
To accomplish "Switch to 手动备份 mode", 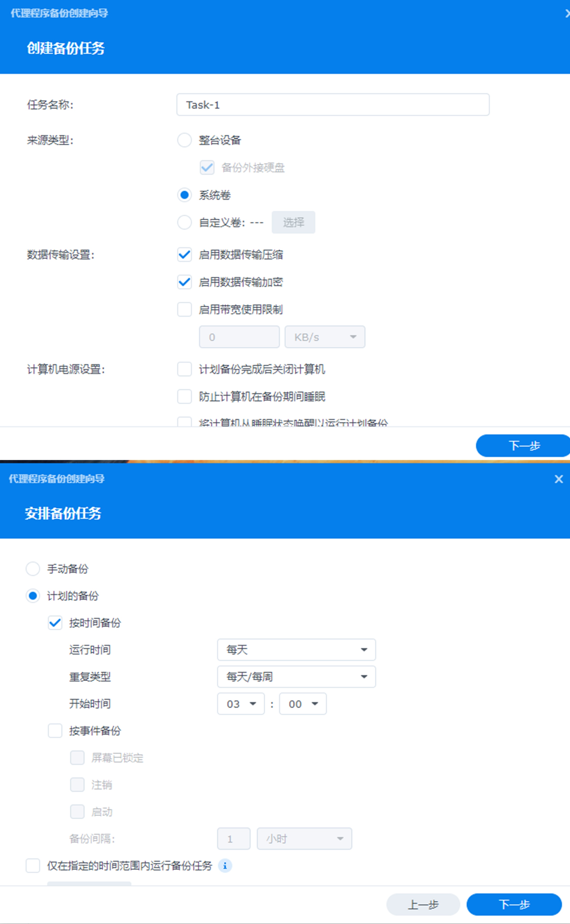I will (x=33, y=569).
